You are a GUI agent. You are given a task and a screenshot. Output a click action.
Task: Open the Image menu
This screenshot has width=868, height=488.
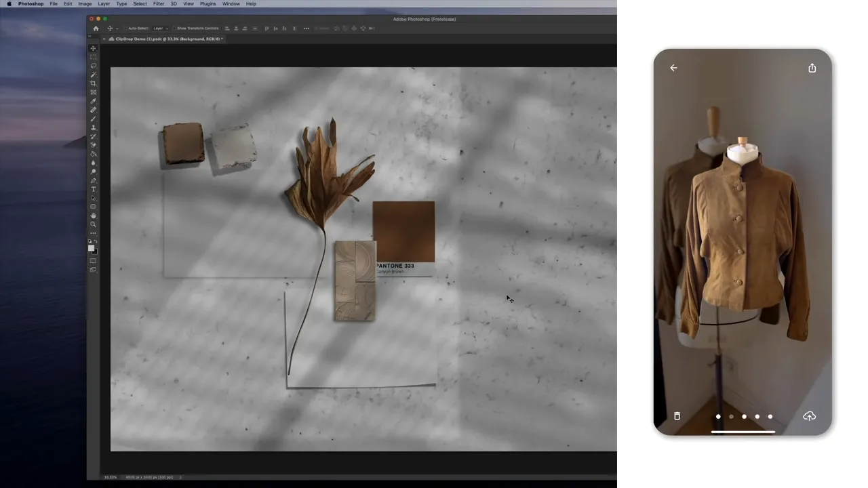click(x=85, y=4)
